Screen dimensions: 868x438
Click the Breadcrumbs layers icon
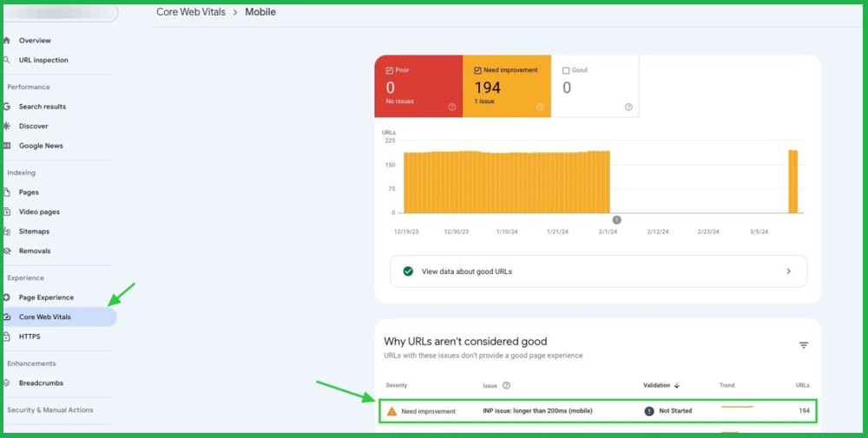[x=7, y=382]
